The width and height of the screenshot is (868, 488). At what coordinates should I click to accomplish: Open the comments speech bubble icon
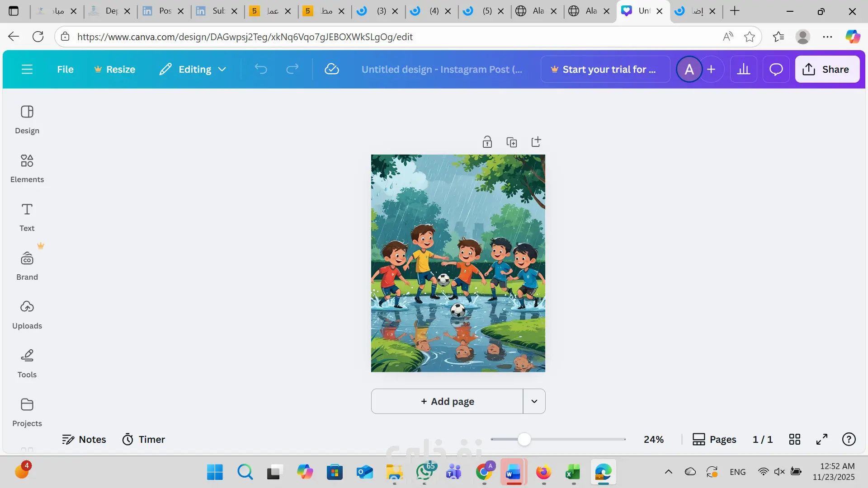click(776, 69)
